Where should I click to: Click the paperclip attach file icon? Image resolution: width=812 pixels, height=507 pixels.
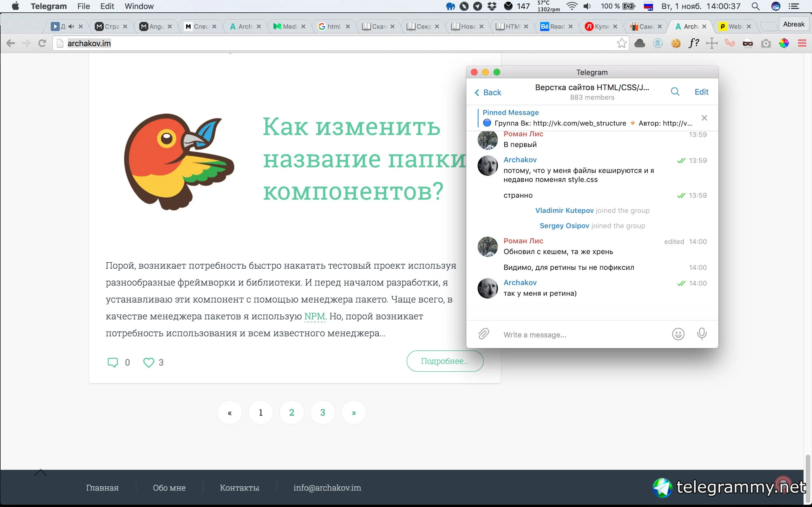tap(483, 334)
